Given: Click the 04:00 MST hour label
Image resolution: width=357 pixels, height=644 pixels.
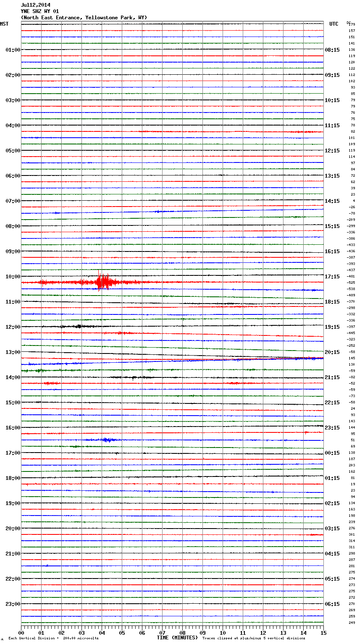Looking at the screenshot, I should (13, 126).
